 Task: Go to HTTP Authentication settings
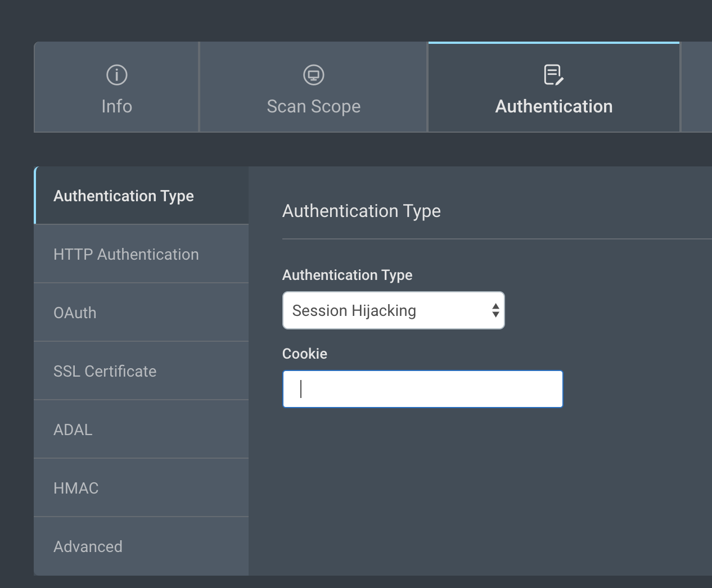tap(126, 255)
